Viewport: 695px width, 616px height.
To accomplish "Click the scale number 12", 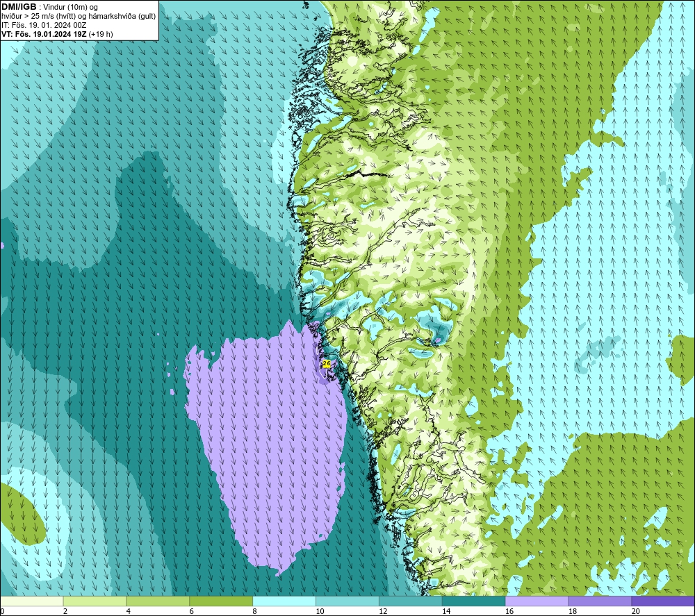I will pos(383,611).
